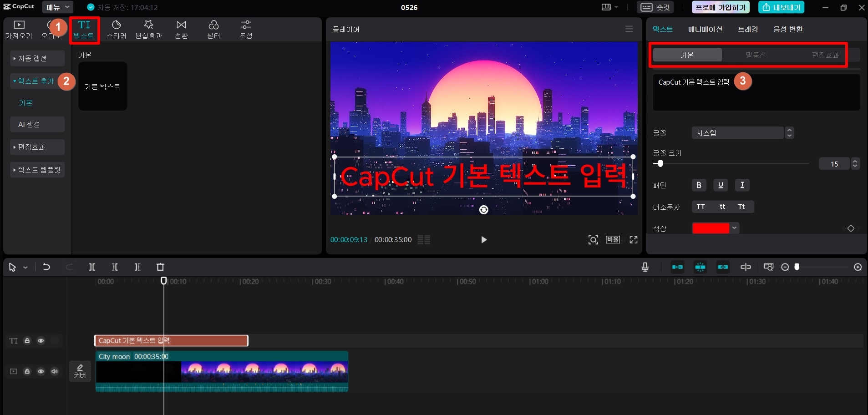The height and width of the screenshot is (415, 868).
Task: Expand the 텍스트 템플릿 section
Action: (x=37, y=170)
